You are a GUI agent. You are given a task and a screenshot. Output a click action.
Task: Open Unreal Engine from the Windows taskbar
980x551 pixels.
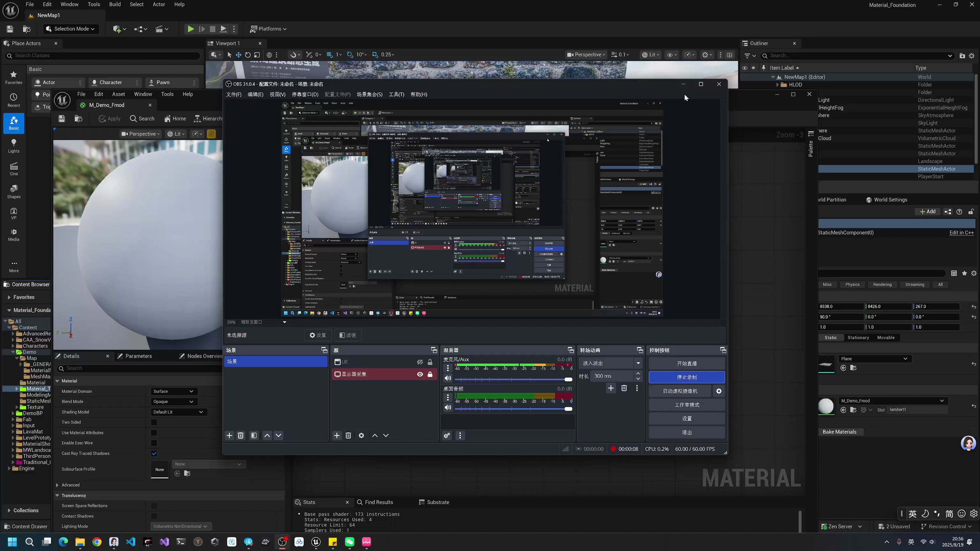click(x=316, y=542)
